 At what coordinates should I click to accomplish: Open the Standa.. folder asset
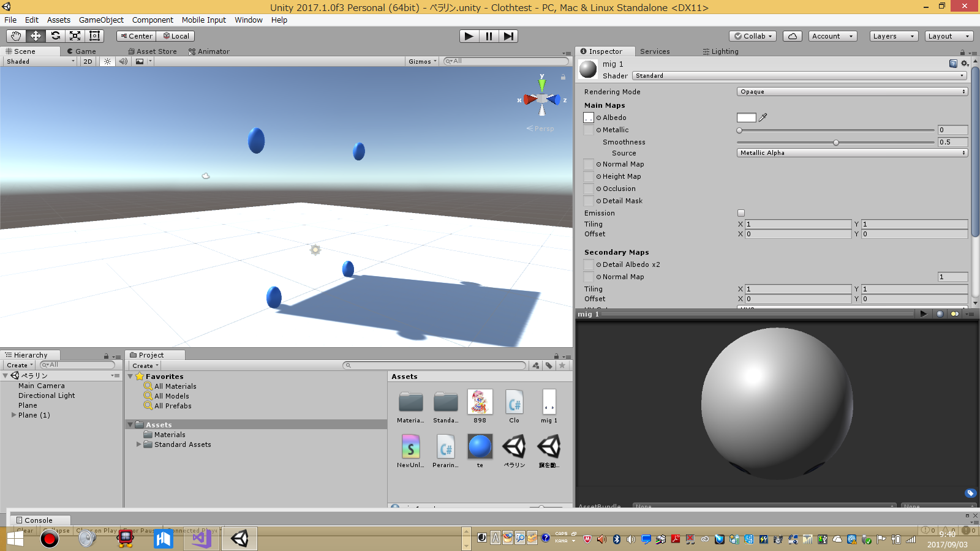point(445,407)
